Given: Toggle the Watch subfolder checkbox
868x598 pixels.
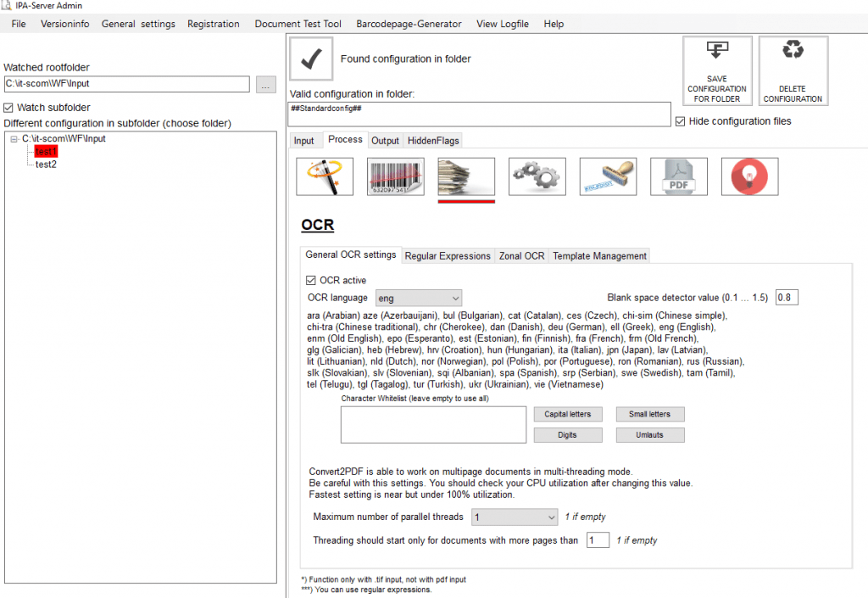Looking at the screenshot, I should [x=8, y=108].
